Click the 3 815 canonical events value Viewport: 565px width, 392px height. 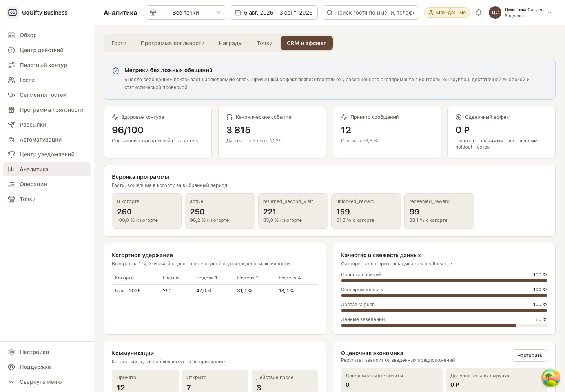coord(239,130)
